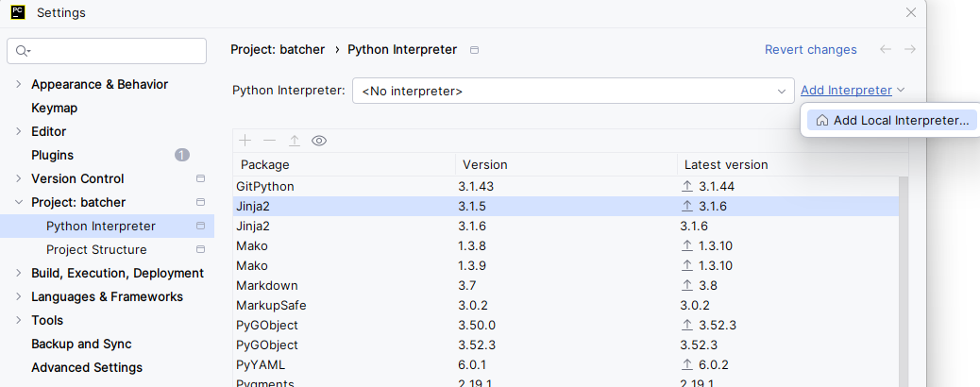Screen dimensions: 980x387
Task: Click the forward navigation arrow
Action: 910,49
